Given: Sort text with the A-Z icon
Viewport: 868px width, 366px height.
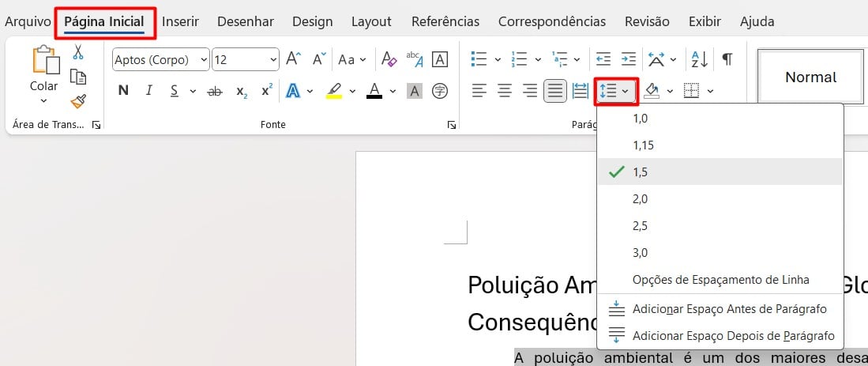Looking at the screenshot, I should click(x=700, y=59).
